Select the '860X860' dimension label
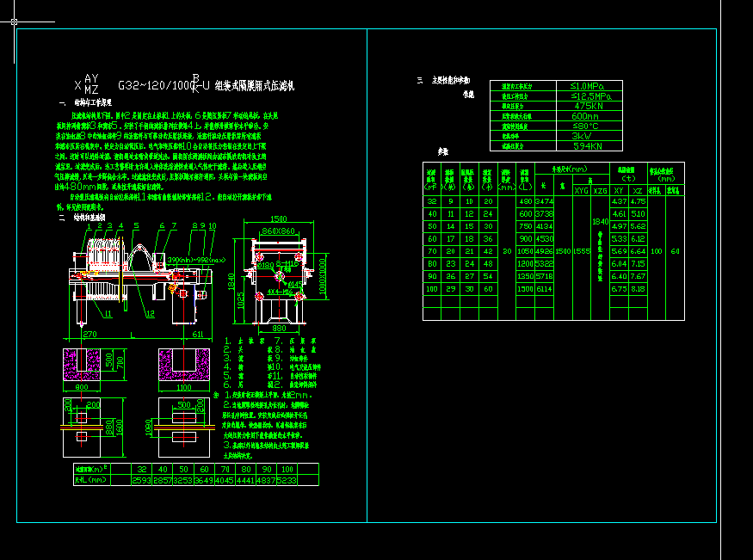Viewport: 753px width, 560px height. click(x=279, y=231)
